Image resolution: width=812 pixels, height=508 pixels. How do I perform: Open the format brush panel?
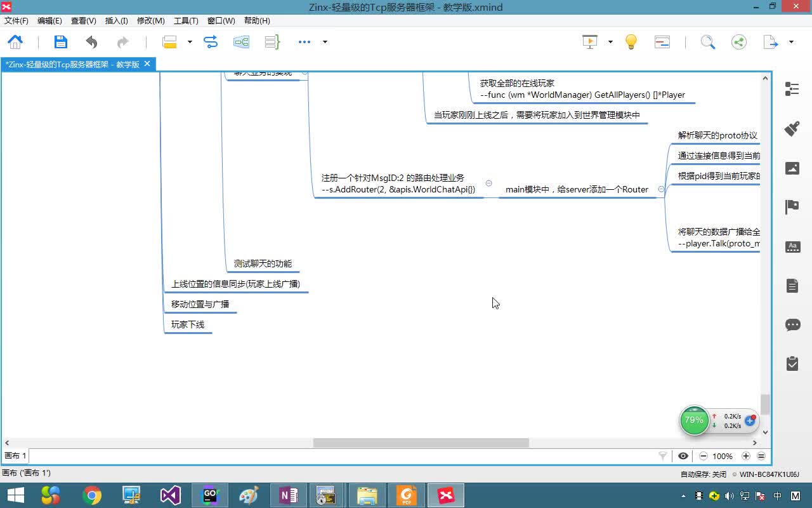792,128
